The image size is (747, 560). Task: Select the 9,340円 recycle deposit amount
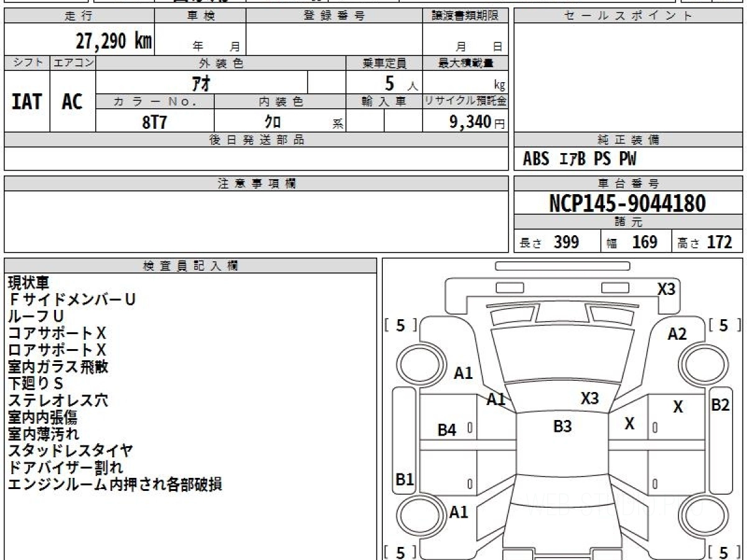[x=477, y=122]
